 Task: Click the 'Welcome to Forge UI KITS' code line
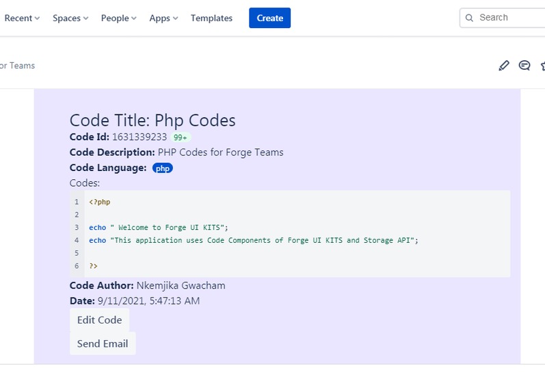pyautogui.click(x=159, y=228)
